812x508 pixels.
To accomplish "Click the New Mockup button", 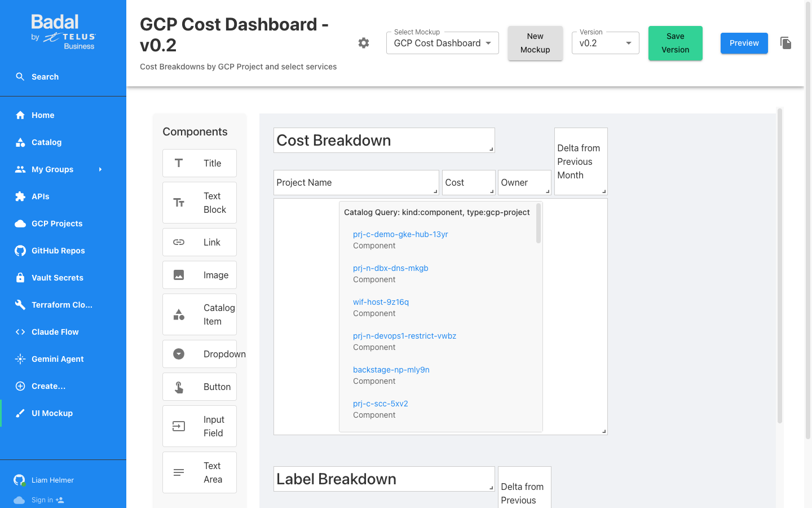I will point(535,43).
